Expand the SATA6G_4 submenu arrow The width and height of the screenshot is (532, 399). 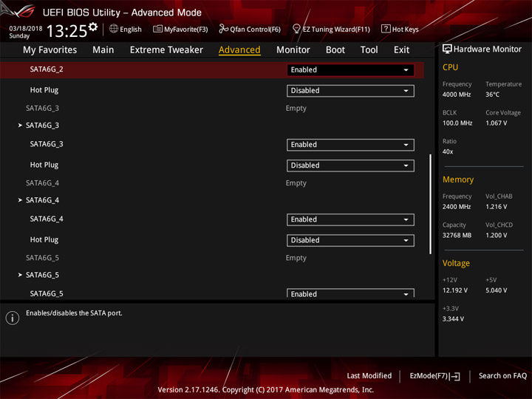click(x=20, y=200)
